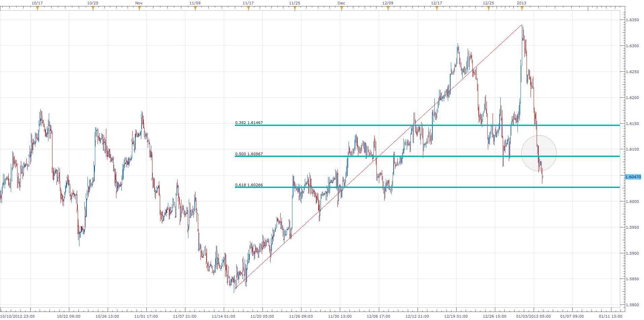Pick the orange marker under 12/17
Screen dimensions: 644x320
[437, 8]
